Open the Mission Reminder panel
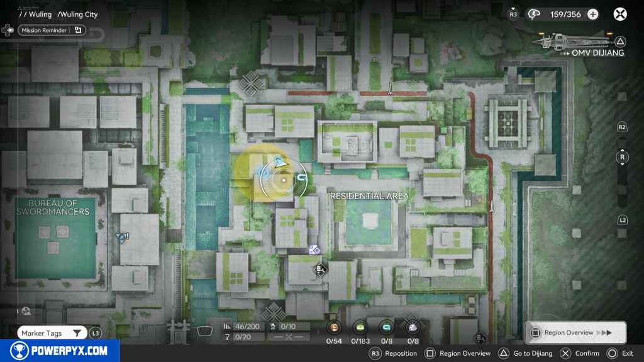Viewport: 644px width, 362px height. pos(44,30)
